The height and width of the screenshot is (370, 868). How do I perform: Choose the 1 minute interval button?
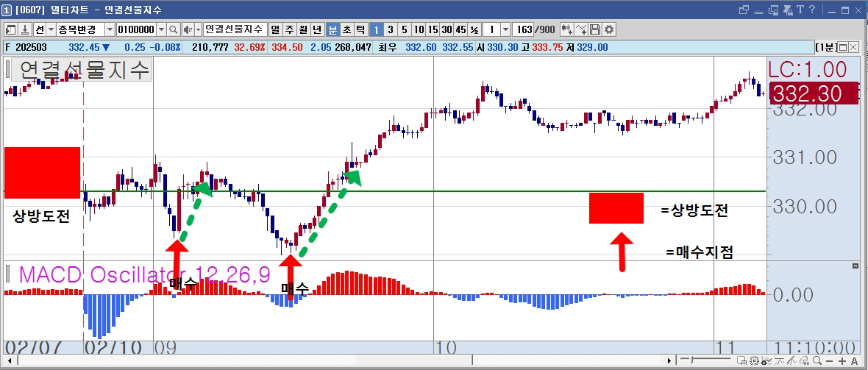coord(376,29)
